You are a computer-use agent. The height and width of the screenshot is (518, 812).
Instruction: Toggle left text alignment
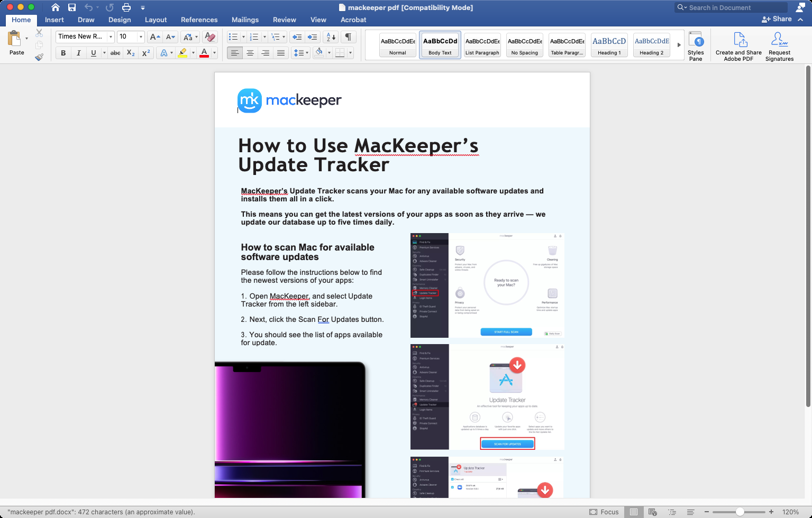[x=235, y=53]
